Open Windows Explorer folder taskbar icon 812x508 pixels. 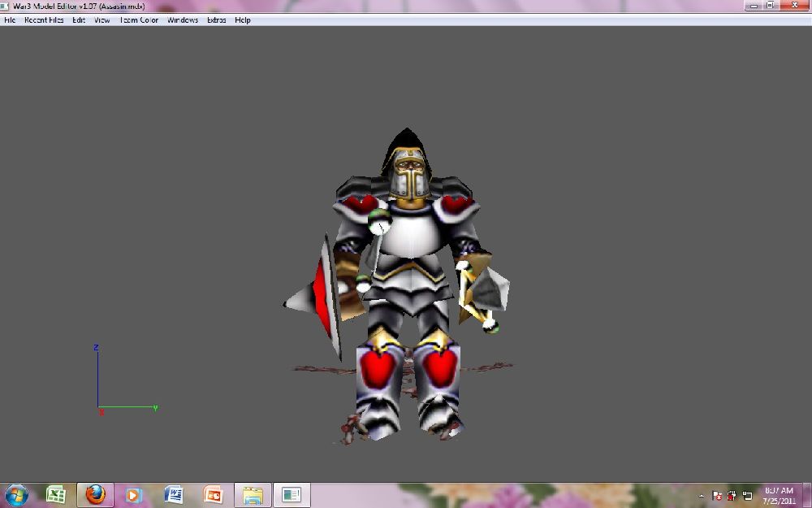coord(253,495)
